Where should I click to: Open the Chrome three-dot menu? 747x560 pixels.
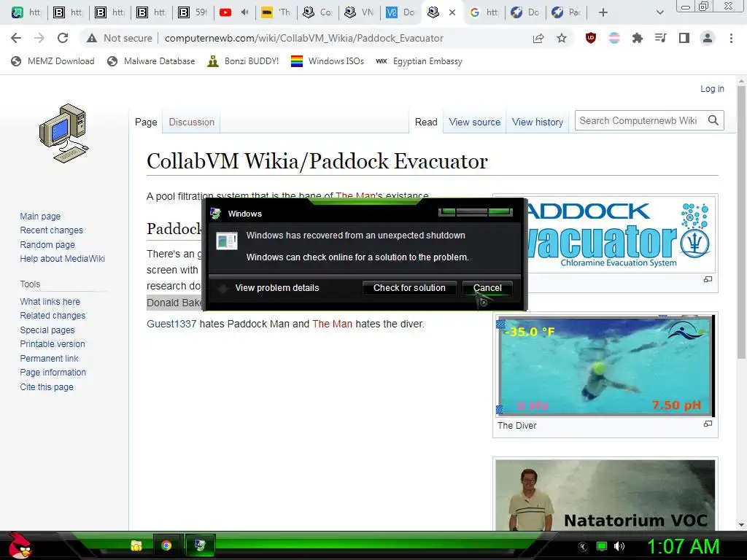coord(731,38)
